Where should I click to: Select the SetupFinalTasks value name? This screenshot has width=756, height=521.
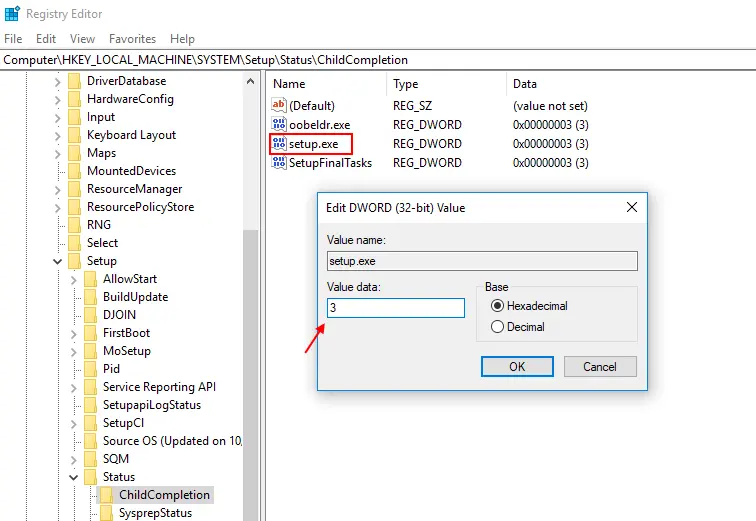point(330,163)
